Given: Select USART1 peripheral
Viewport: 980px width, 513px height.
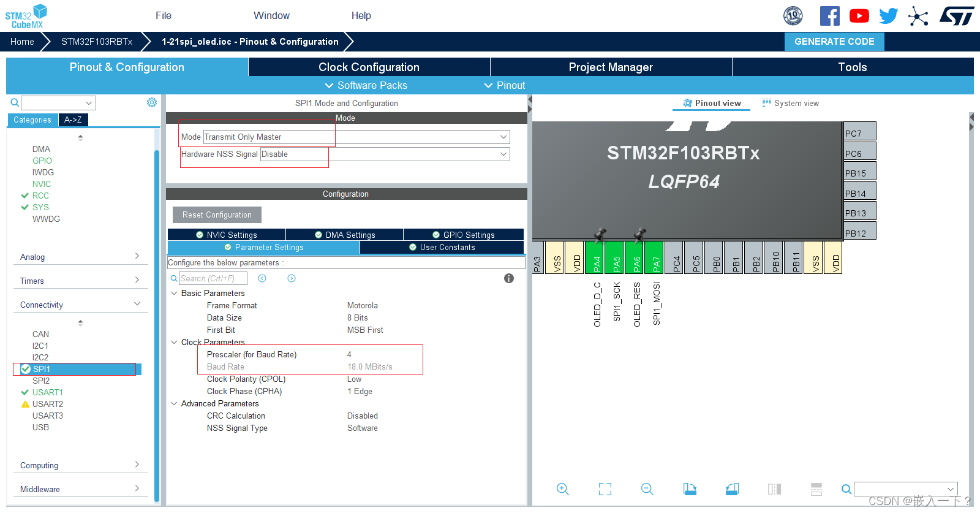Looking at the screenshot, I should click(48, 392).
